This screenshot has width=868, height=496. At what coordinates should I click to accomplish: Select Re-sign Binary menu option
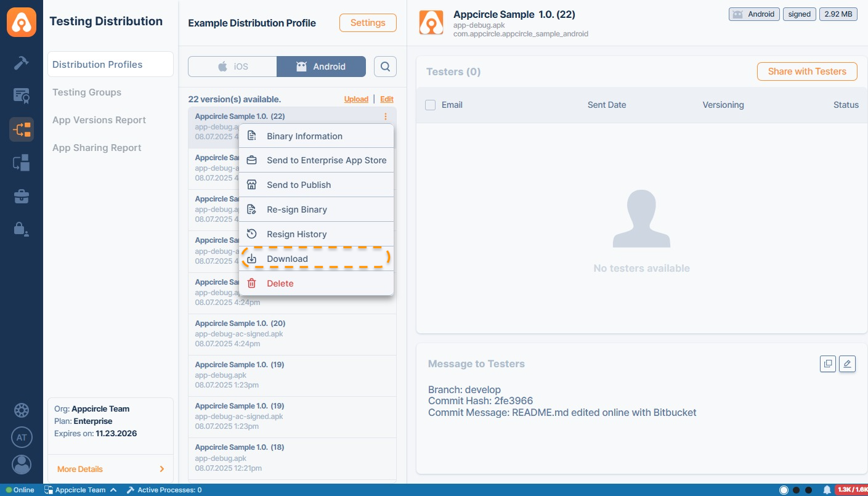point(296,209)
